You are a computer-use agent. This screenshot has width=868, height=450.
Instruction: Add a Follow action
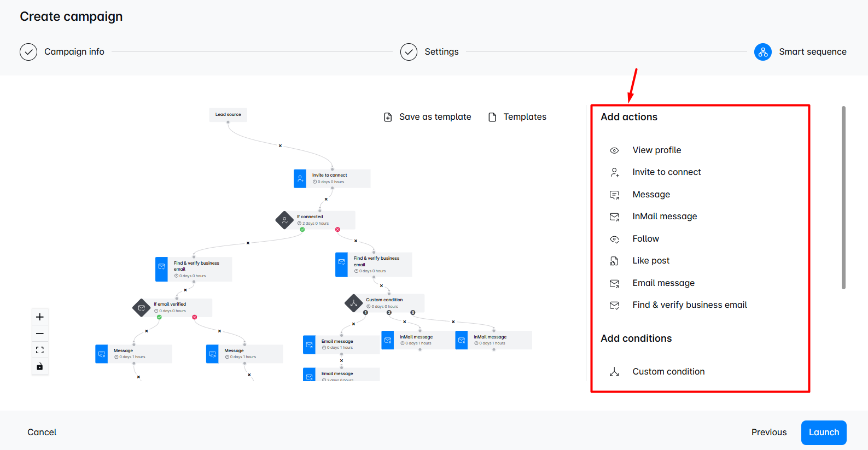coord(646,239)
